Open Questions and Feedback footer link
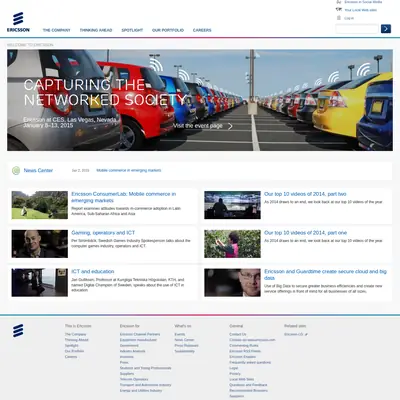400x400 pixels. (x=248, y=385)
